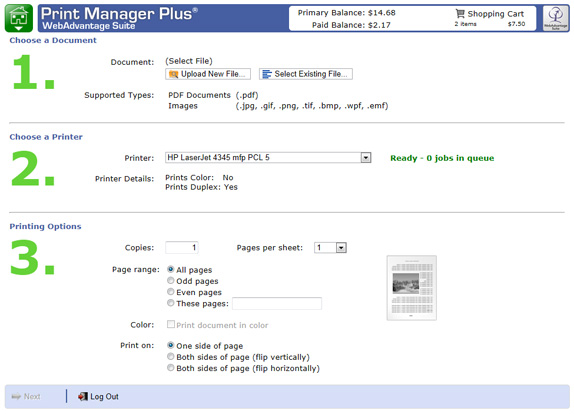Viewport: 574px width, 414px height.
Task: Click the Upload New File button label
Action: pyautogui.click(x=213, y=74)
